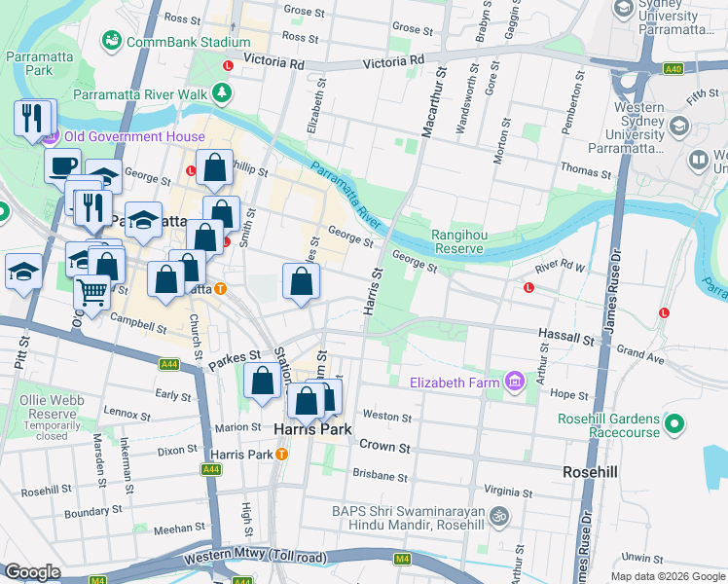Click the Crown St label
Image resolution: width=728 pixels, height=584 pixels.
point(384,446)
